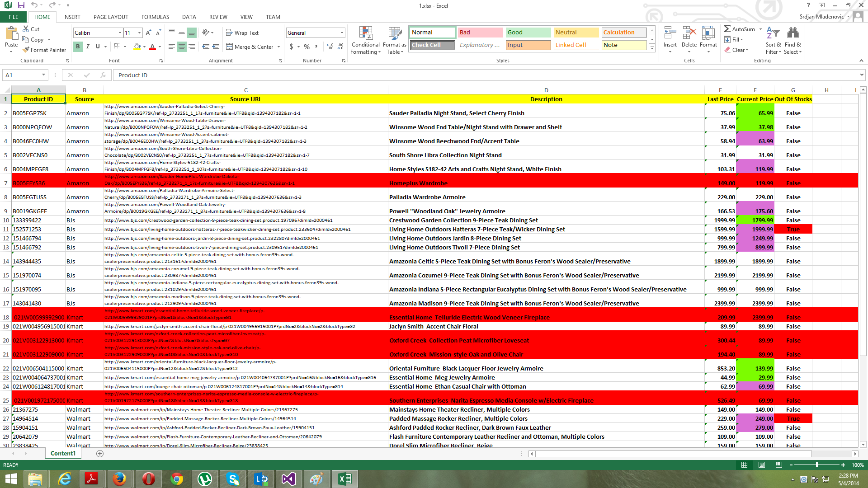Click the Undo arrow icon

click(x=34, y=5)
